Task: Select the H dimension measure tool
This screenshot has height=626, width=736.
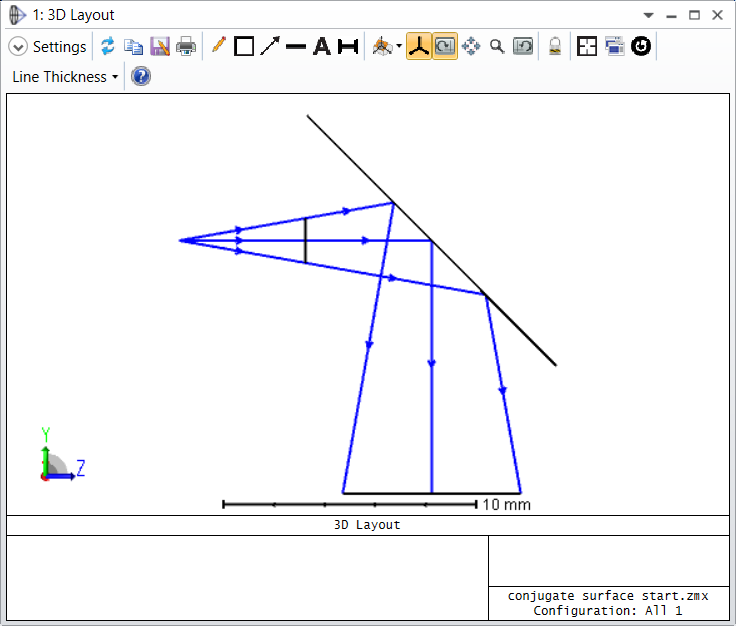Action: tap(348, 46)
